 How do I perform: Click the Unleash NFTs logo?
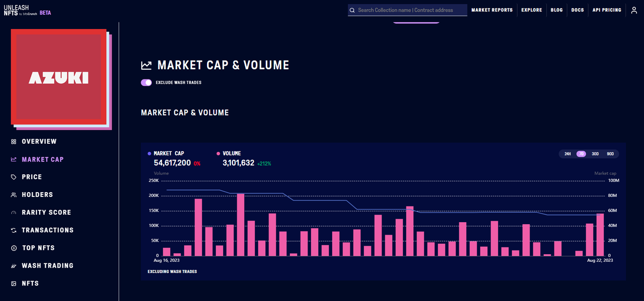click(19, 10)
